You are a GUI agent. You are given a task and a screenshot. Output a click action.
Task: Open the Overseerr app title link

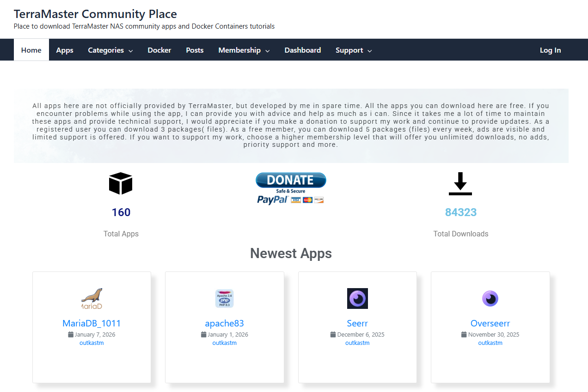[490, 323]
